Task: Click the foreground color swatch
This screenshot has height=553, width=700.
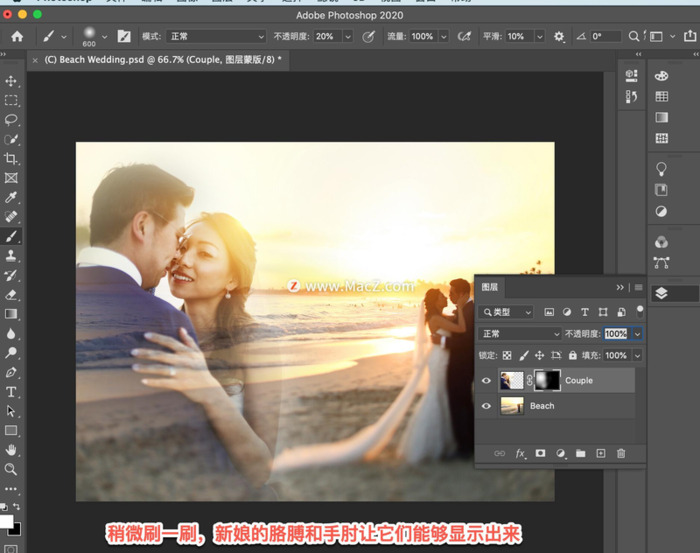Action: [x=6, y=521]
